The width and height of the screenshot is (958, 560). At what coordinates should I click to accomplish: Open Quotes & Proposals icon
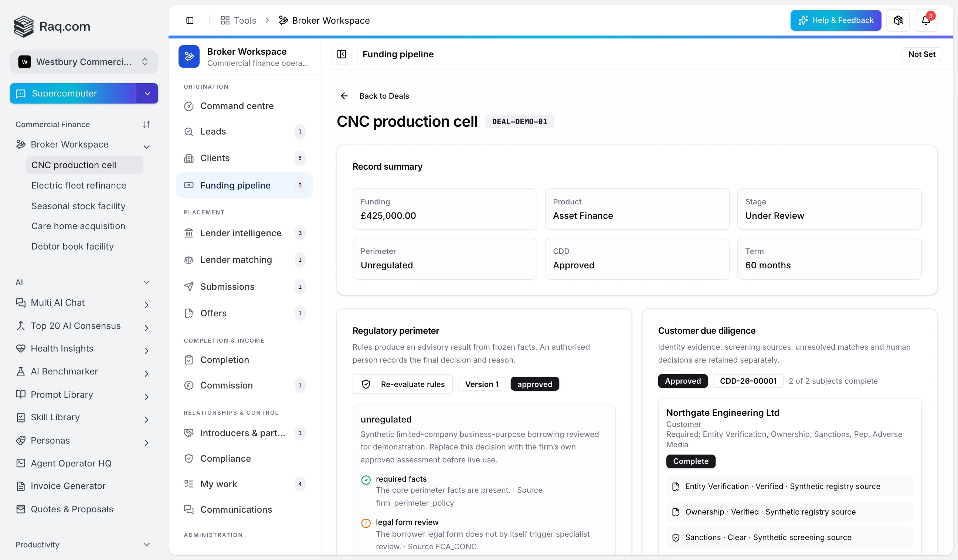21,509
